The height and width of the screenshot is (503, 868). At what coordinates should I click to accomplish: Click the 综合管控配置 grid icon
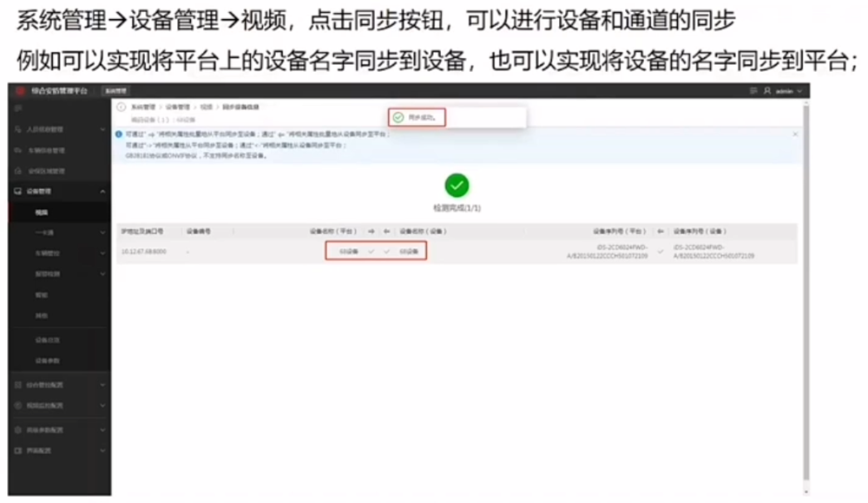[x=17, y=384]
